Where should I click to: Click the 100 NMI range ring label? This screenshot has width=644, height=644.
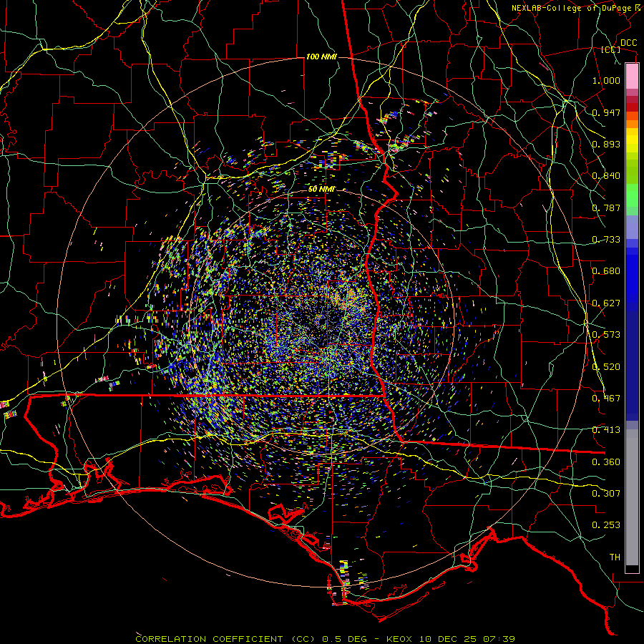pos(321,57)
